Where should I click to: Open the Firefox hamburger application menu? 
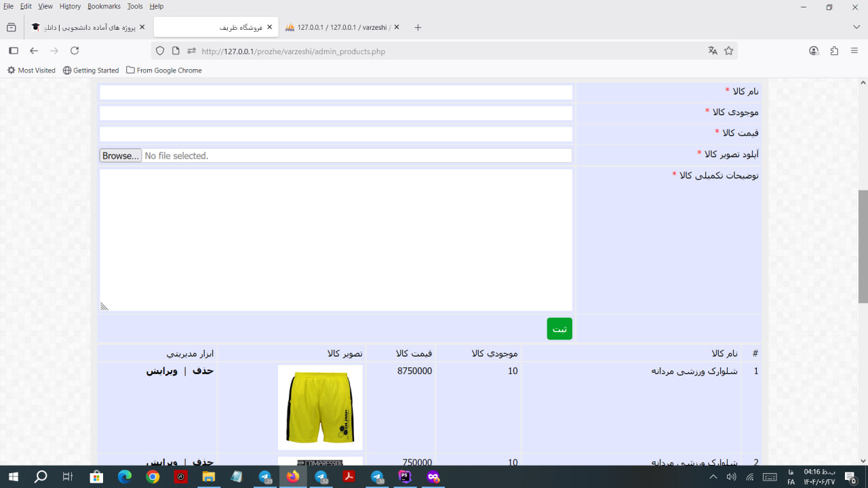(854, 51)
